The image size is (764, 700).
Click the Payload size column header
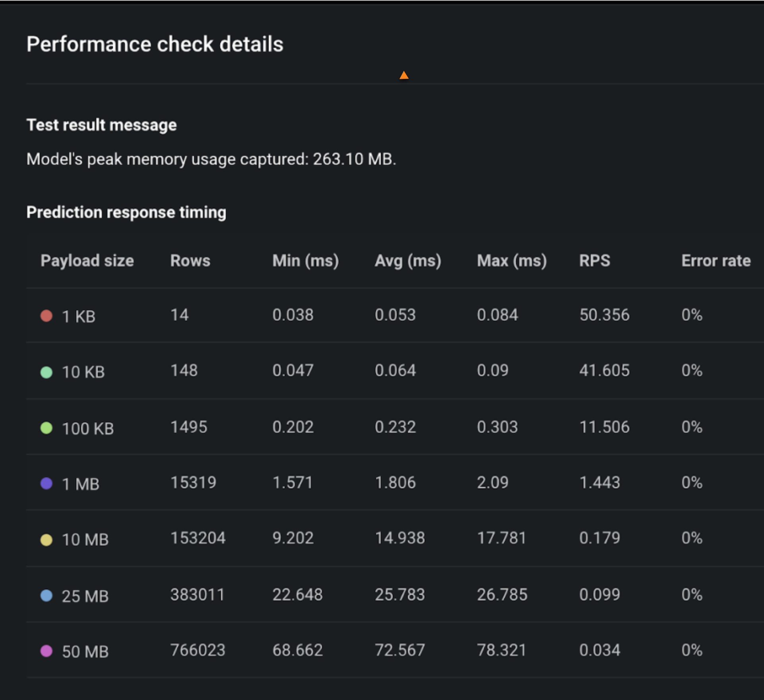click(x=87, y=261)
